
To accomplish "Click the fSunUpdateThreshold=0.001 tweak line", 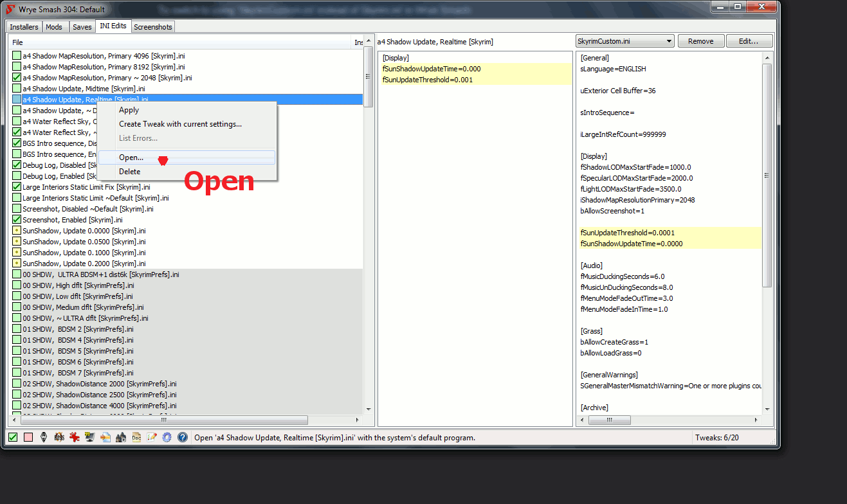I will pyautogui.click(x=476, y=80).
